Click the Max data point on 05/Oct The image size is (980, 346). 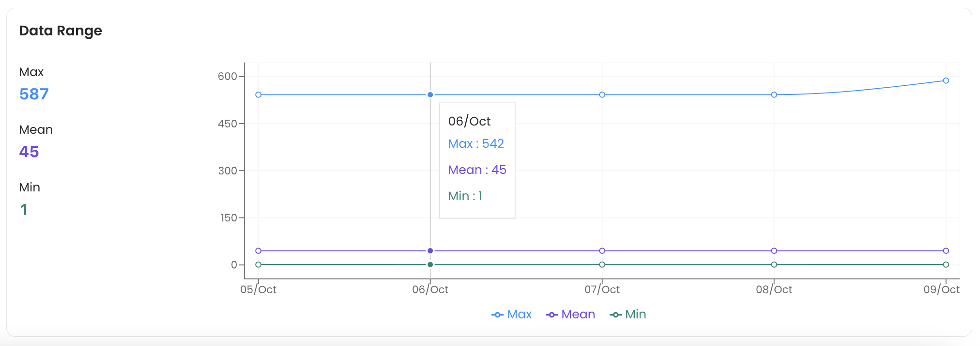(x=259, y=95)
